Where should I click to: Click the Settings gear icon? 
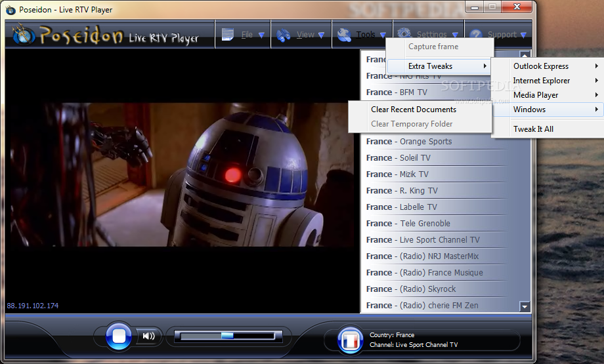click(404, 33)
